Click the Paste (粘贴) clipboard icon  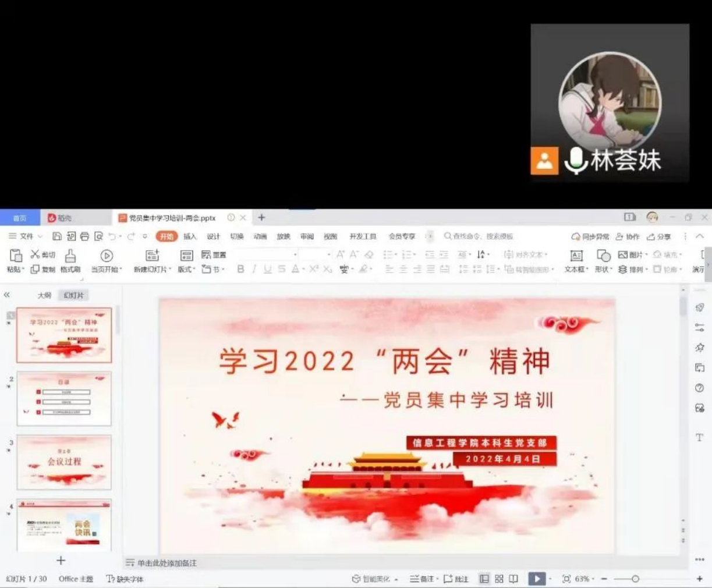click(16, 256)
